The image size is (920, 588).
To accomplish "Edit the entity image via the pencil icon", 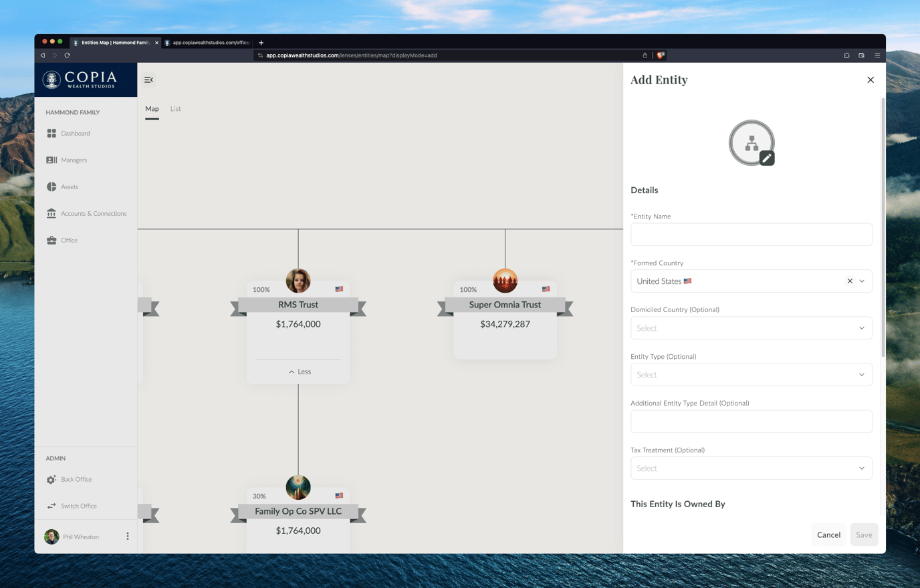I will pyautogui.click(x=766, y=158).
